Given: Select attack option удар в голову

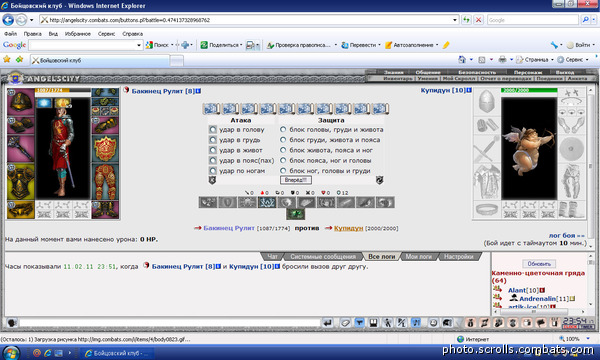Looking at the screenshot, I should click(213, 130).
